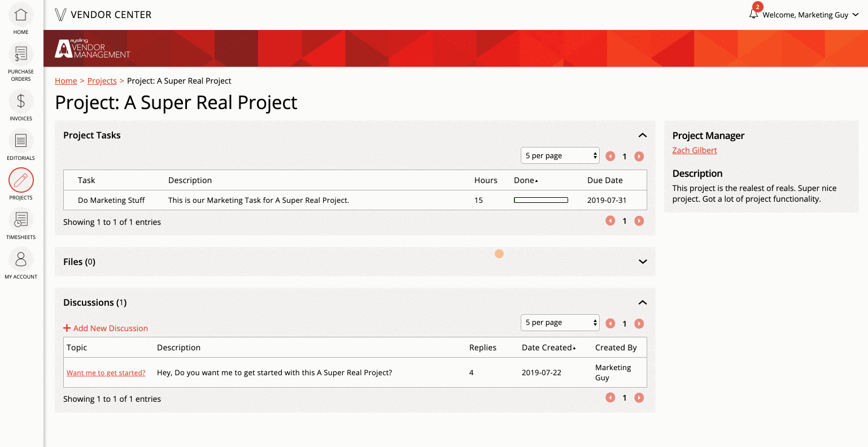Image resolution: width=868 pixels, height=447 pixels.
Task: Click the notification bell icon
Action: (x=753, y=14)
